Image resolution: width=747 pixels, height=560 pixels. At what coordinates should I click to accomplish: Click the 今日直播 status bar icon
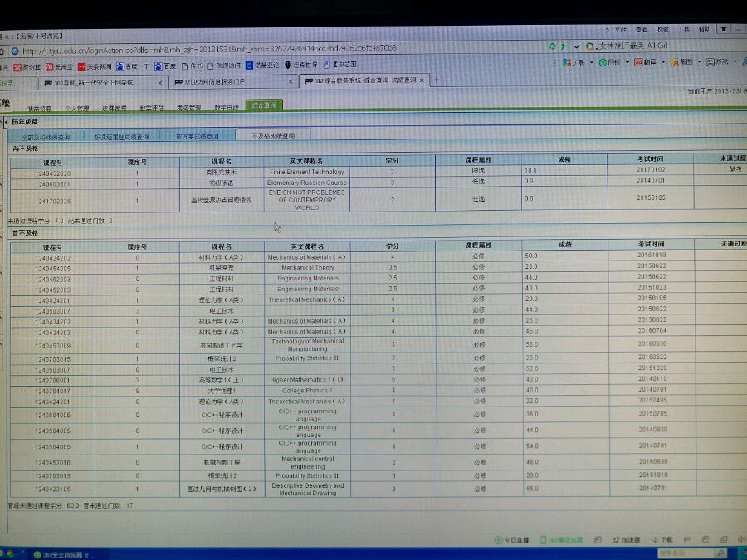[513, 540]
